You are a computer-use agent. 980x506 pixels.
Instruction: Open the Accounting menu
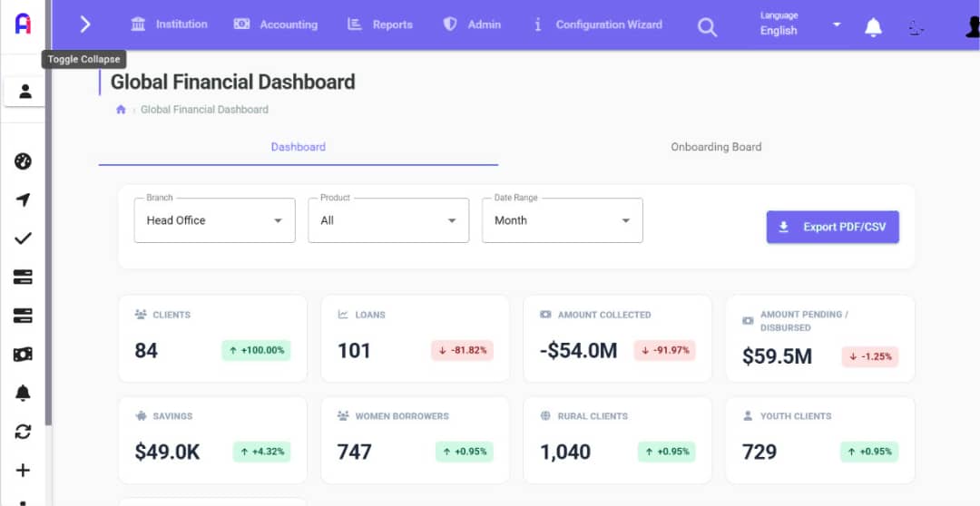click(276, 24)
